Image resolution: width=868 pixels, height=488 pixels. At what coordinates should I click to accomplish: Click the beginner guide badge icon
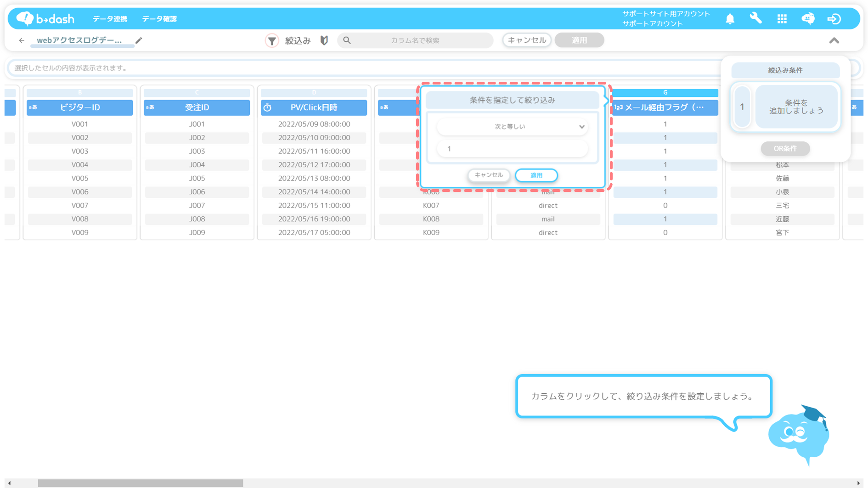click(324, 40)
